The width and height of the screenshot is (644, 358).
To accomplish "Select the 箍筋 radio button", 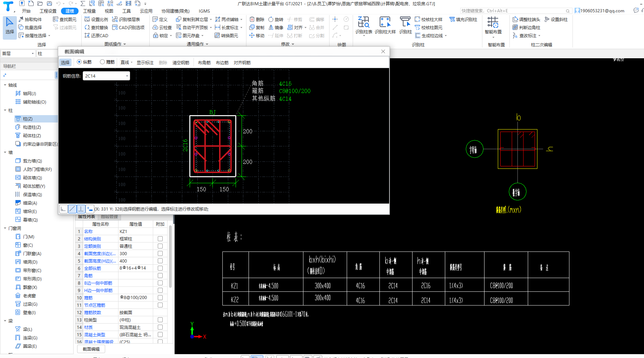I will 102,62.
